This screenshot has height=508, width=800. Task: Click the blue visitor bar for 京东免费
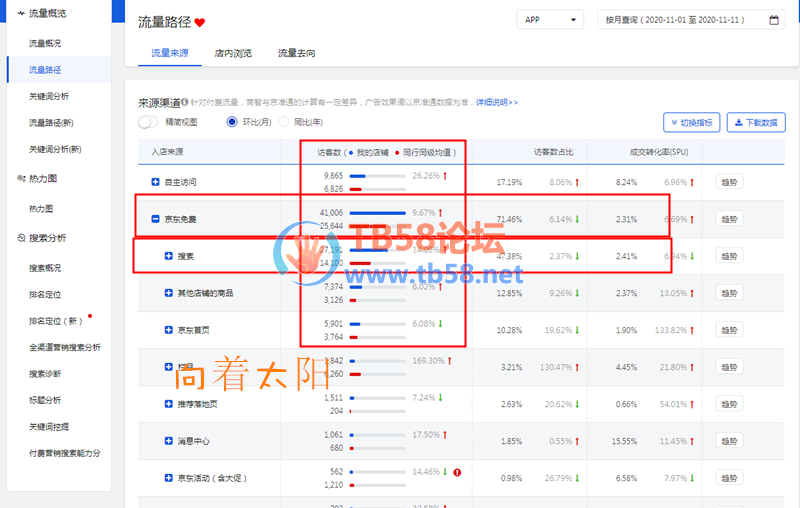[378, 213]
